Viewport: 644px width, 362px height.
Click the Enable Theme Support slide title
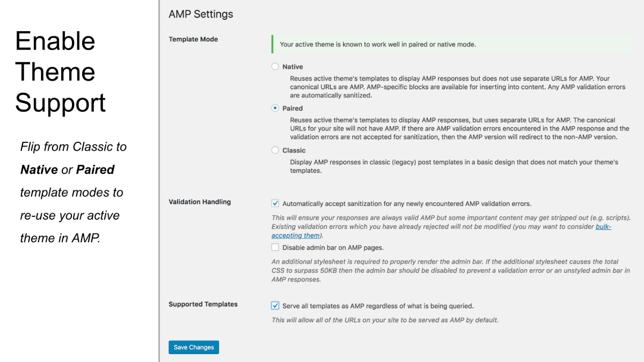click(x=60, y=72)
